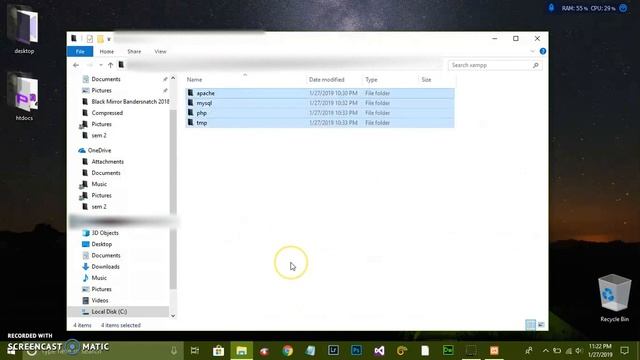Open Action Center notifications icon
Viewport: 640px width, 360px height.
(x=624, y=351)
